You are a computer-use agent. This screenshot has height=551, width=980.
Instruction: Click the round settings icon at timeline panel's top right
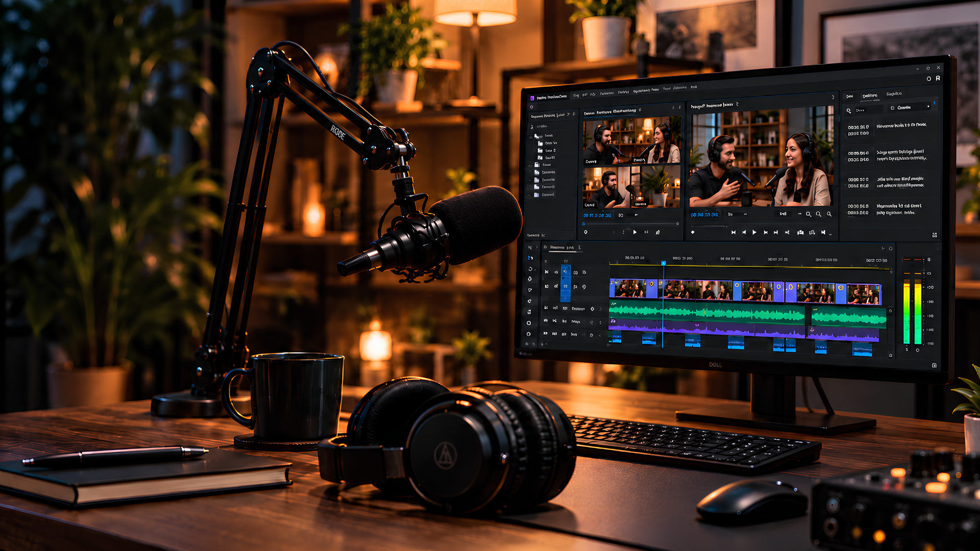891,248
